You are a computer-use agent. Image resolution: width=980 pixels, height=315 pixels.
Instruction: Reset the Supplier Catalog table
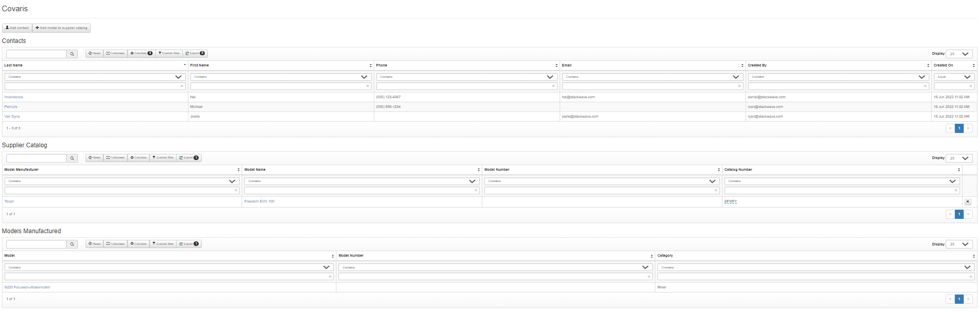94,157
